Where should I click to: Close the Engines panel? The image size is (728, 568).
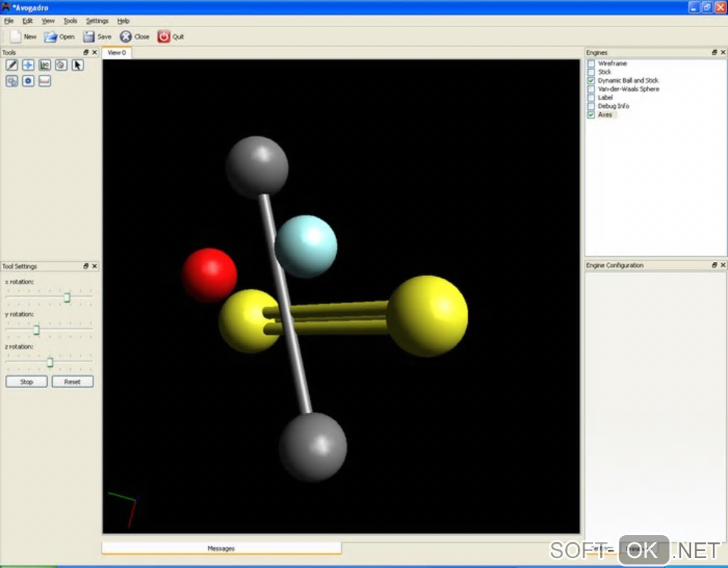tap(723, 52)
